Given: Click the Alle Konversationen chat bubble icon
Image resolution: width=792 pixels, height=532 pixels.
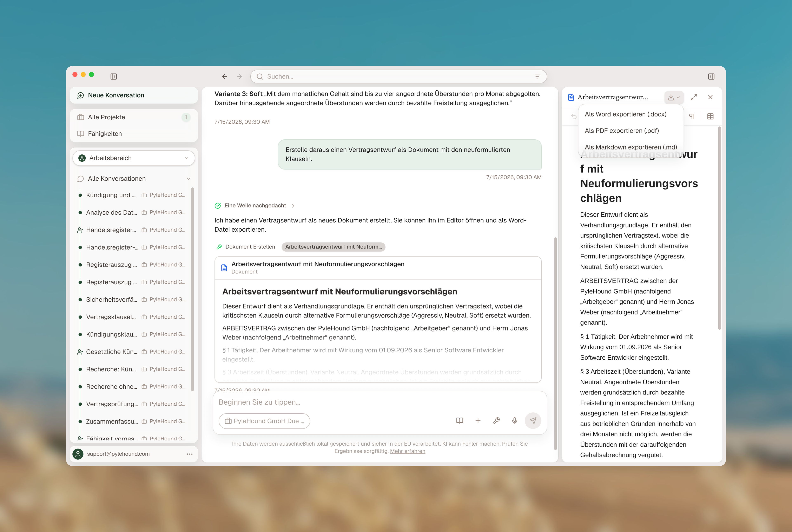Looking at the screenshot, I should tap(81, 178).
